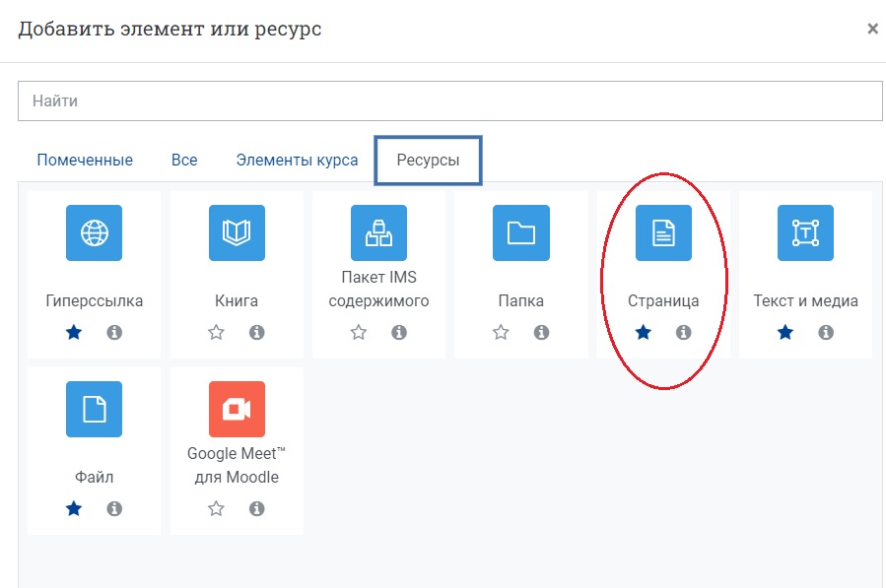This screenshot has height=588, width=886.
Task: Unstar the Файл resource
Action: click(74, 508)
